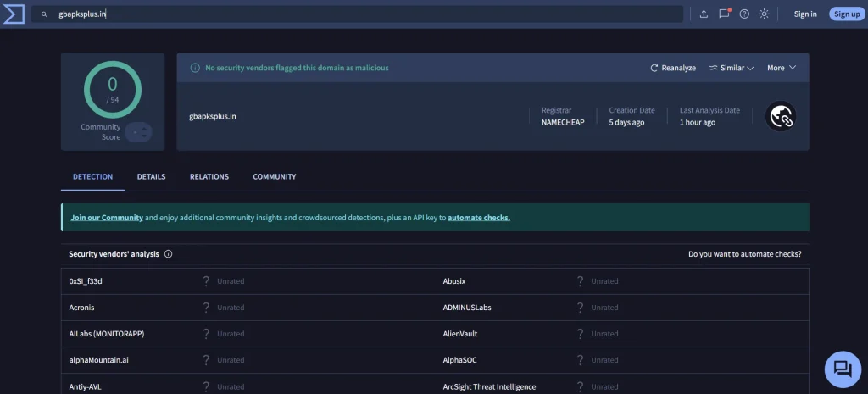Click the domain link globe icon
This screenshot has width=868, height=394.
tap(781, 116)
